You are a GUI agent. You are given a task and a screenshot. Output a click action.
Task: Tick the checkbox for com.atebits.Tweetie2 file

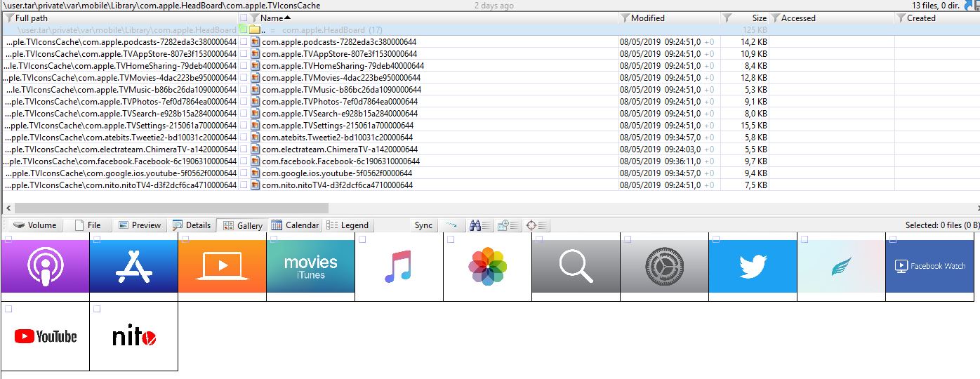click(243, 138)
